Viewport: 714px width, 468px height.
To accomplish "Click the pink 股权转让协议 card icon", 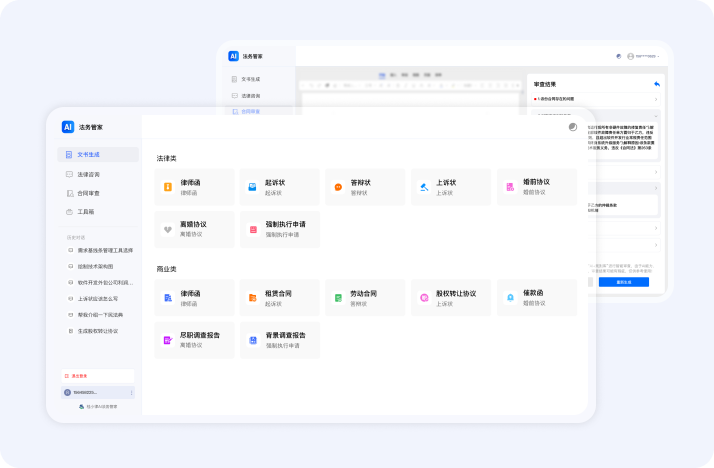I will pos(424,298).
